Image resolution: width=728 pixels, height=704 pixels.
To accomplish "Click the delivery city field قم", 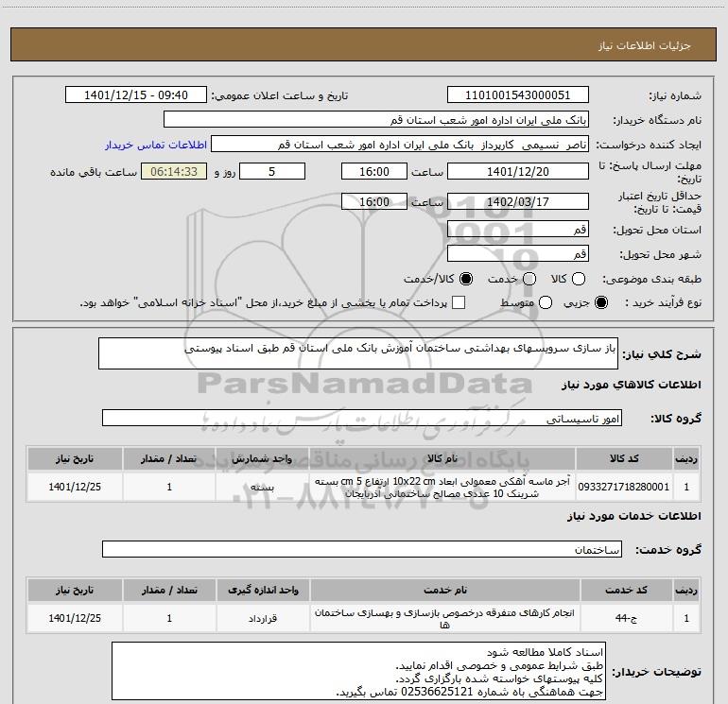I will (518, 253).
